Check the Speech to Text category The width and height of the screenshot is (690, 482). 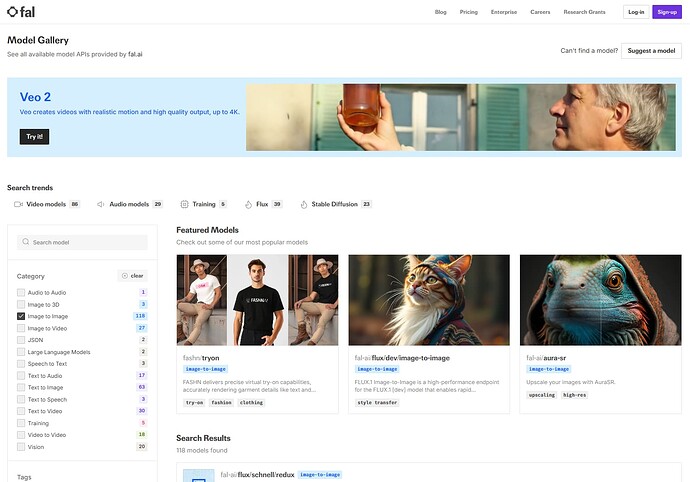pos(21,364)
